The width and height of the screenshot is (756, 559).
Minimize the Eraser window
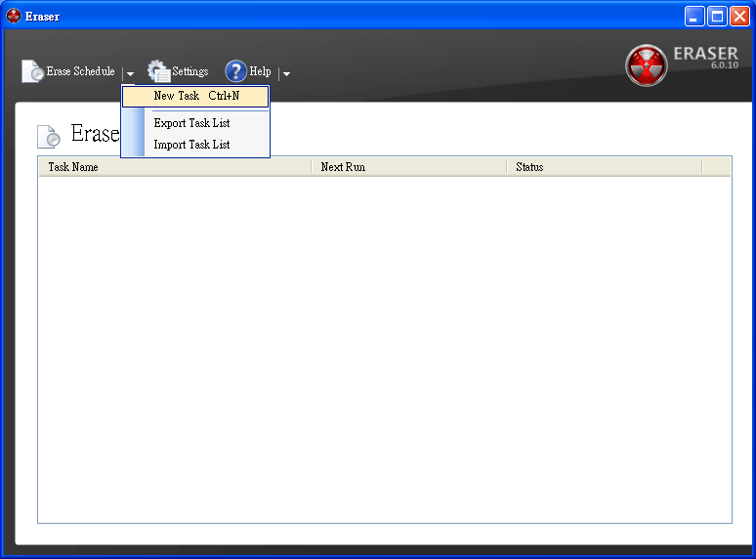(694, 16)
